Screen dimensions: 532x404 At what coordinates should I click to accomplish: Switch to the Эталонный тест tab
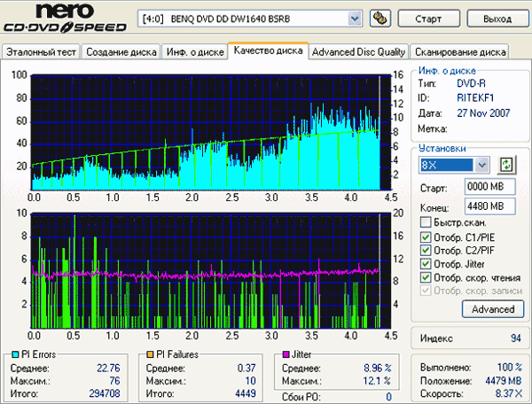coord(41,52)
